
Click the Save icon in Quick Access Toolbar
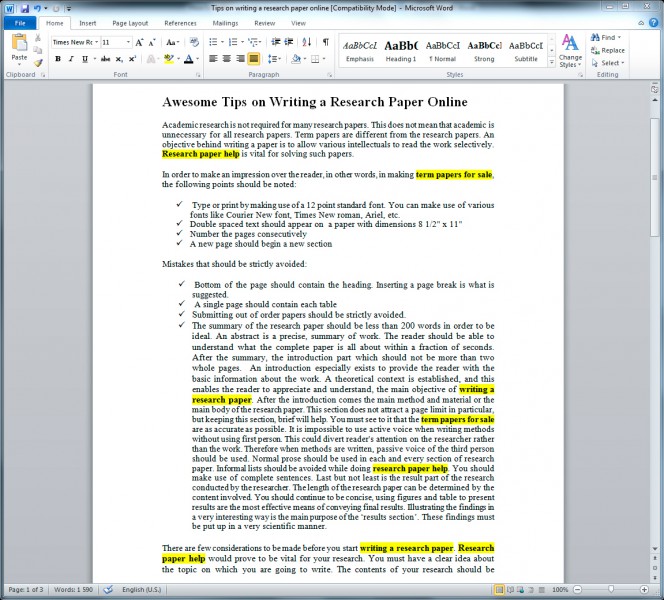tap(25, 8)
